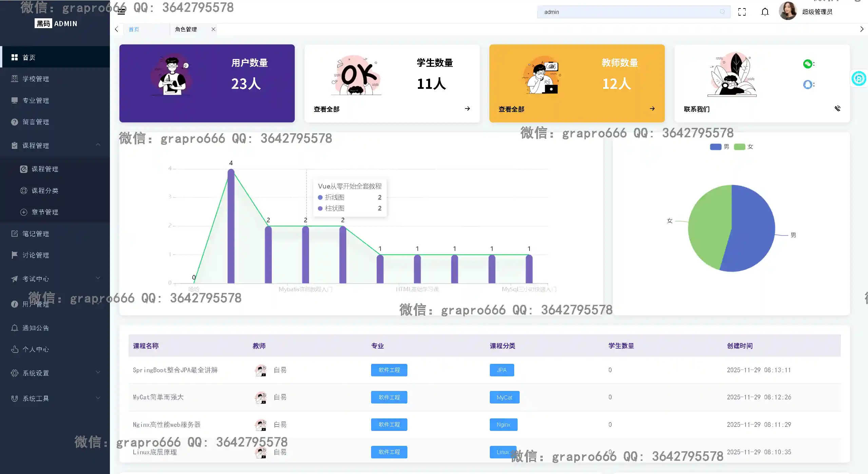Image resolution: width=868 pixels, height=474 pixels.
Task: Click the hamburger menu collapse icon
Action: pos(121,12)
